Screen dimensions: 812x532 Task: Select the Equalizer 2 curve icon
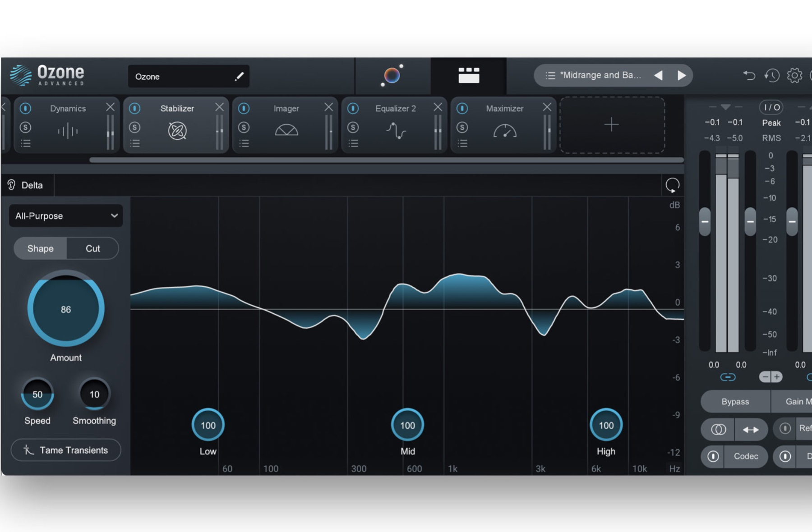click(x=396, y=131)
